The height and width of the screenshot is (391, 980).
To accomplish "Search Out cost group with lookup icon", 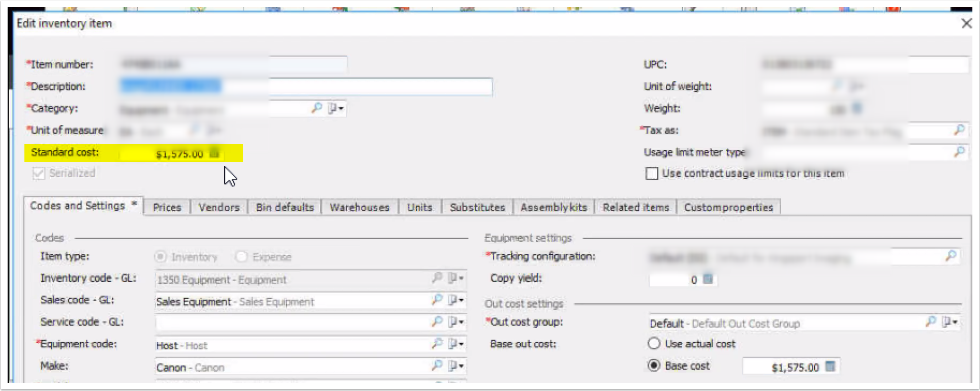I will point(931,322).
